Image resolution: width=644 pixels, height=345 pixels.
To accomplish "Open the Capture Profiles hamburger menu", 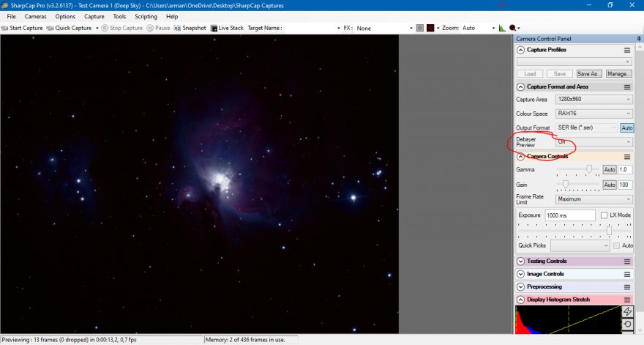I will (627, 50).
